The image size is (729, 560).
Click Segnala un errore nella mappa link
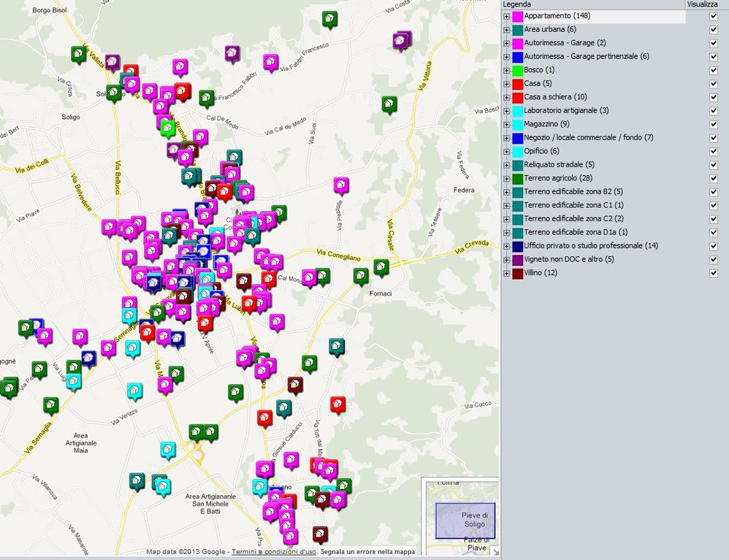pos(367,552)
